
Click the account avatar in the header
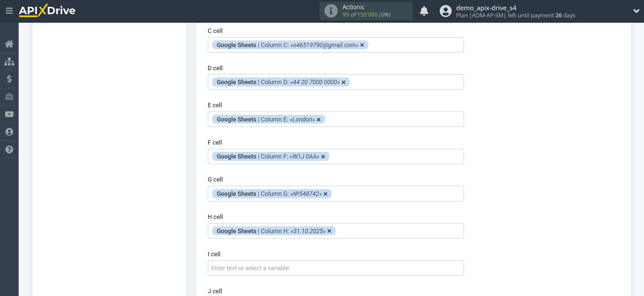[446, 11]
